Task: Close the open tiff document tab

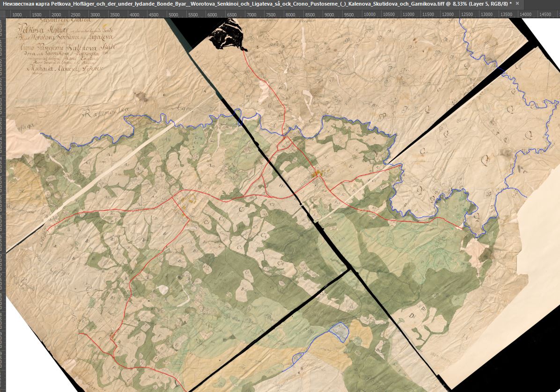Action: [x=516, y=4]
